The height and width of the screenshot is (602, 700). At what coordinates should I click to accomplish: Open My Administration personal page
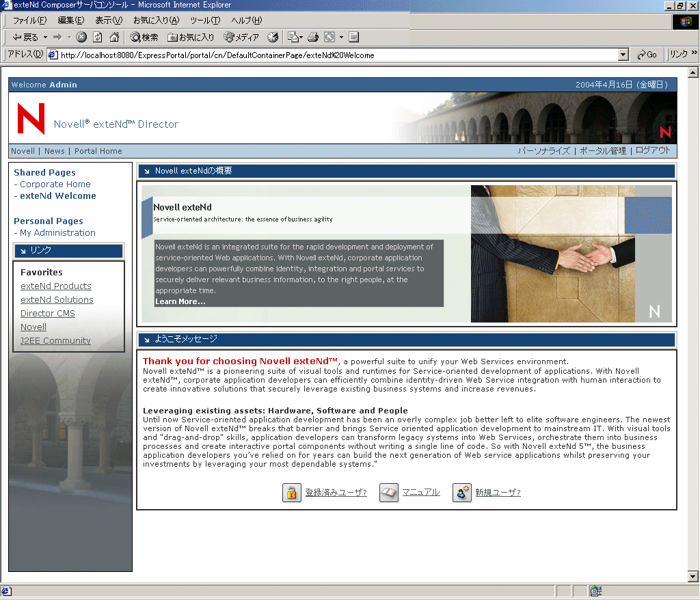click(x=57, y=233)
